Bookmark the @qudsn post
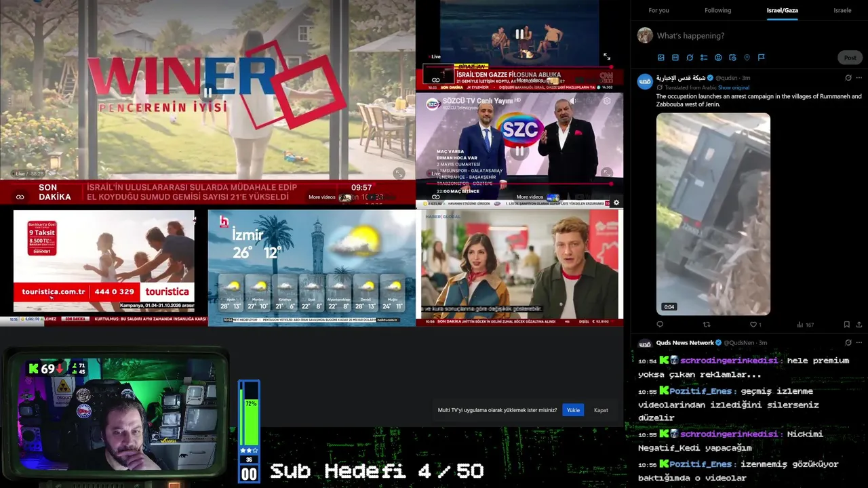The image size is (868, 488). point(847,325)
